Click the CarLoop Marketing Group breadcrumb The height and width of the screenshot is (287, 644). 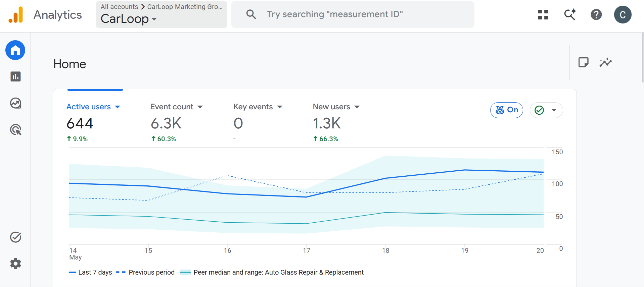tap(185, 7)
